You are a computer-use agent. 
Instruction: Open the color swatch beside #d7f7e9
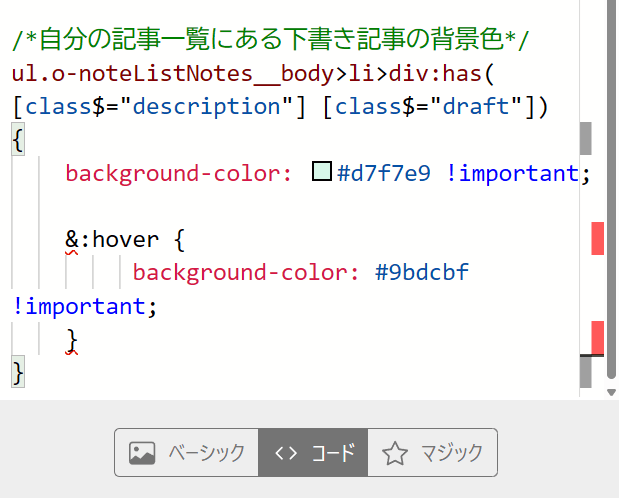tap(322, 172)
